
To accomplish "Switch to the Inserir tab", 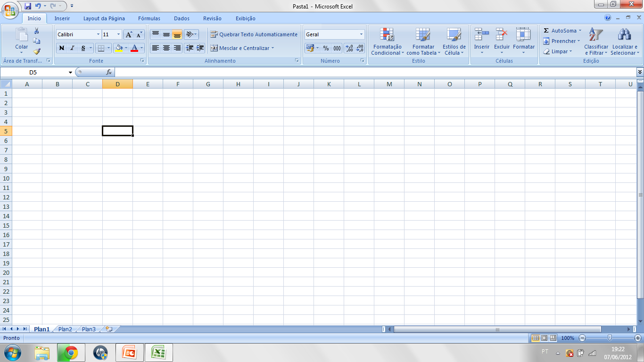I will (62, 18).
